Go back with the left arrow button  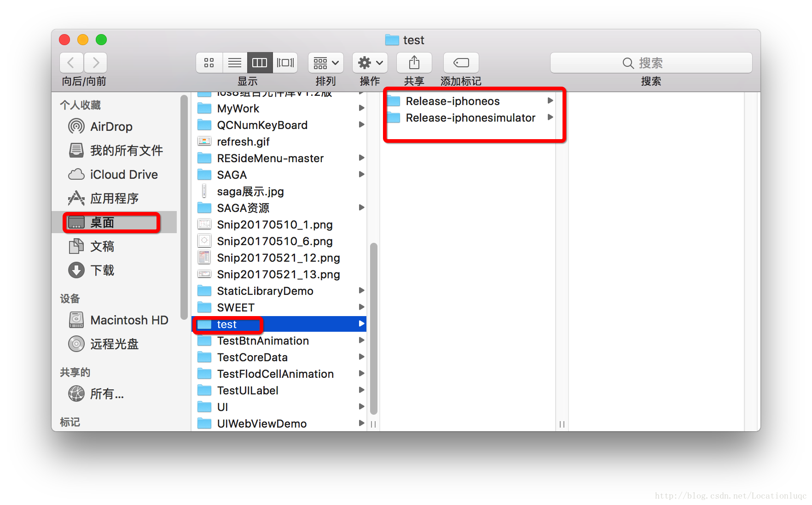[x=71, y=63]
